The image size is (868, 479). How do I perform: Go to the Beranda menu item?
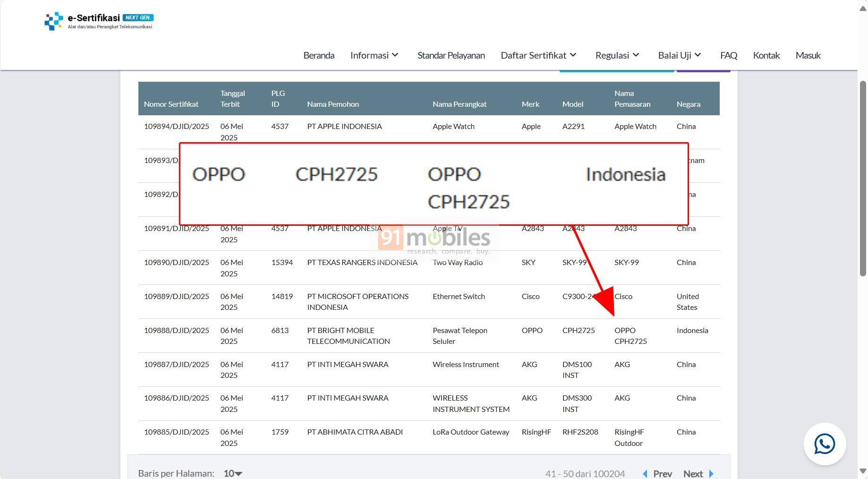pyautogui.click(x=319, y=55)
